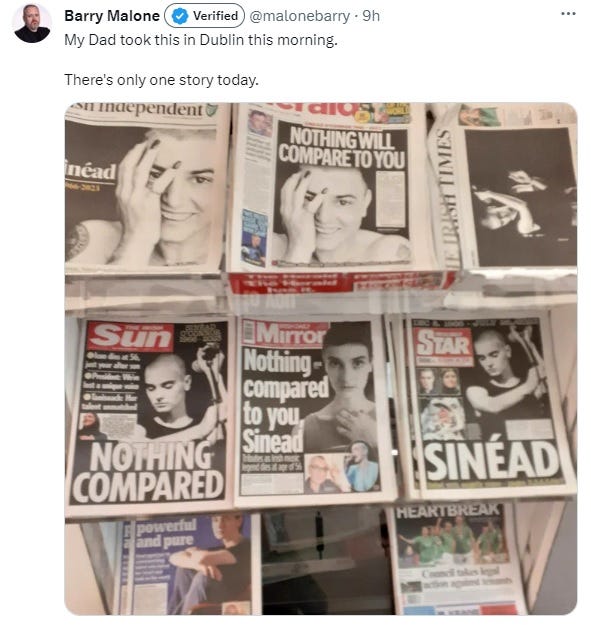Open the Irish Independent front page in photo
The image size is (591, 625).
point(143,187)
